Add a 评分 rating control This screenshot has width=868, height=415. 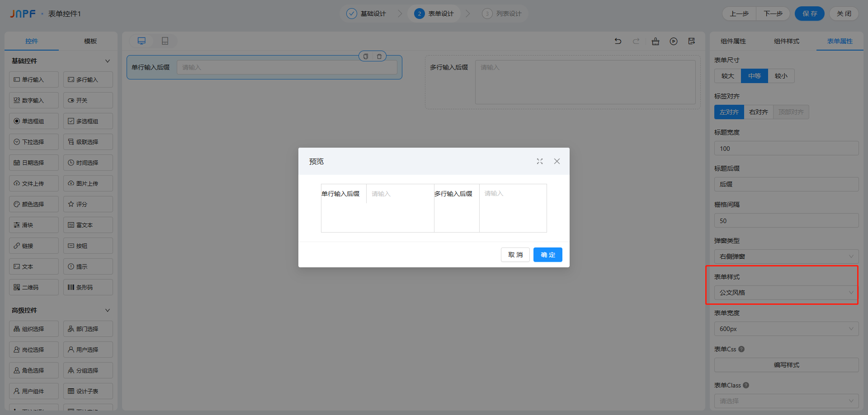tap(88, 204)
